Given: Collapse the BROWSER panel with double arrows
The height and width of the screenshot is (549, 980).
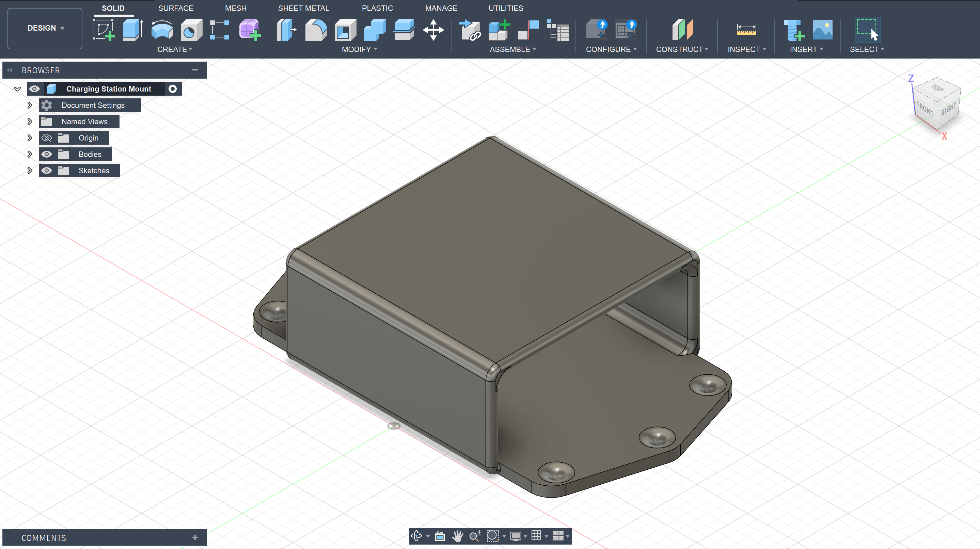Looking at the screenshot, I should point(10,70).
